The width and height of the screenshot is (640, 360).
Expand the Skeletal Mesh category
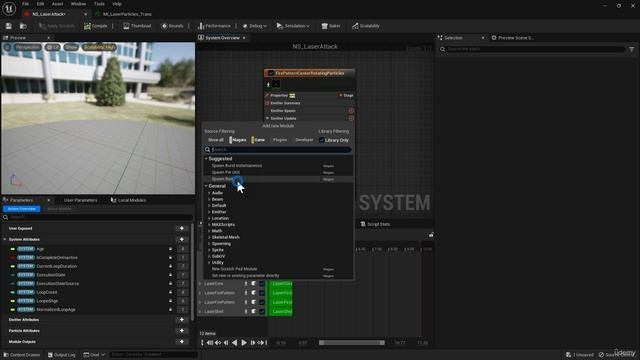coord(209,238)
